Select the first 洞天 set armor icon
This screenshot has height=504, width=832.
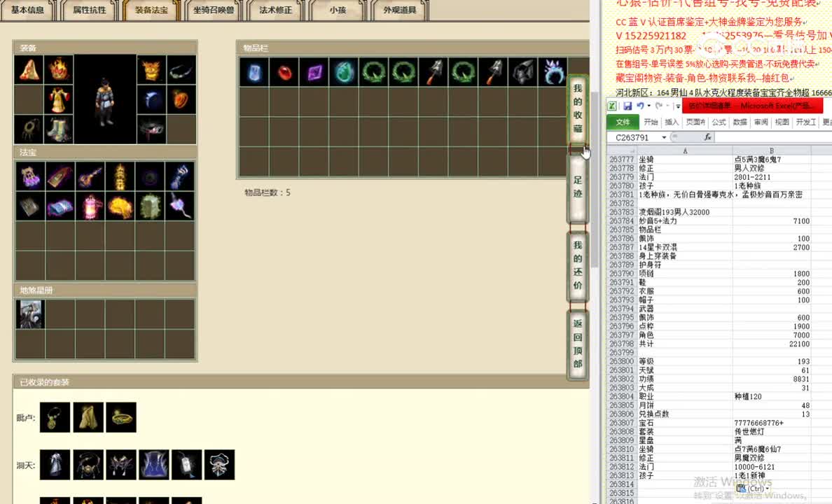tap(55, 465)
